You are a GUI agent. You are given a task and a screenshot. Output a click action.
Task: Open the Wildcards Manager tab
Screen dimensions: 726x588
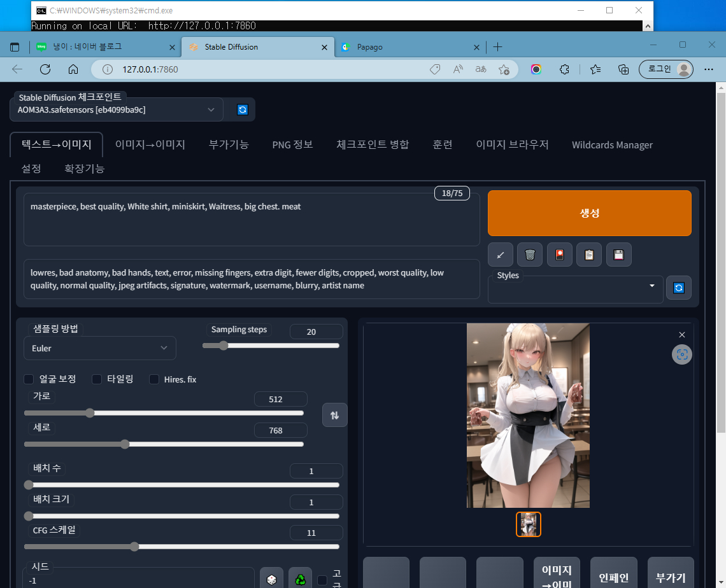[x=612, y=145]
